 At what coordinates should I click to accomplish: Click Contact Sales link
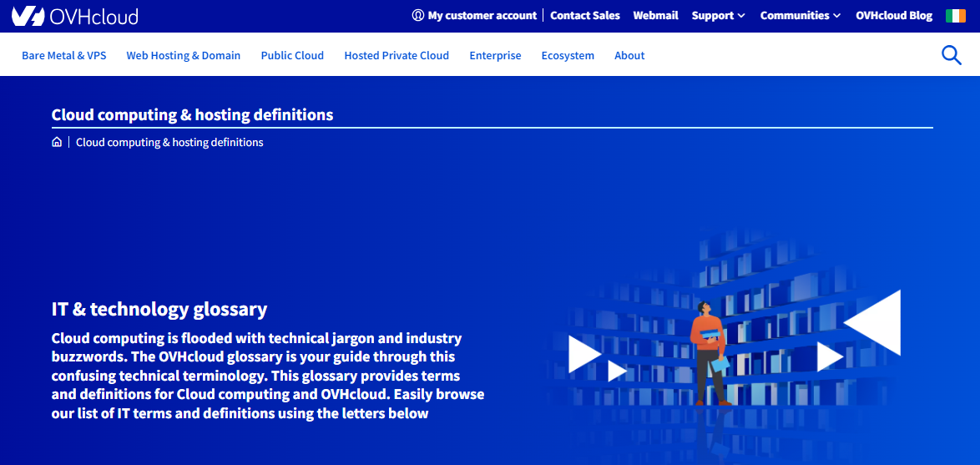pyautogui.click(x=585, y=16)
